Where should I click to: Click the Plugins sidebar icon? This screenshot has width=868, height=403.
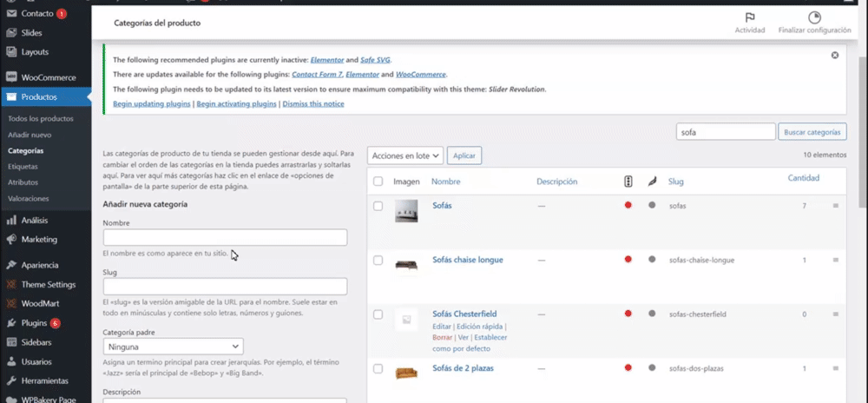point(11,323)
